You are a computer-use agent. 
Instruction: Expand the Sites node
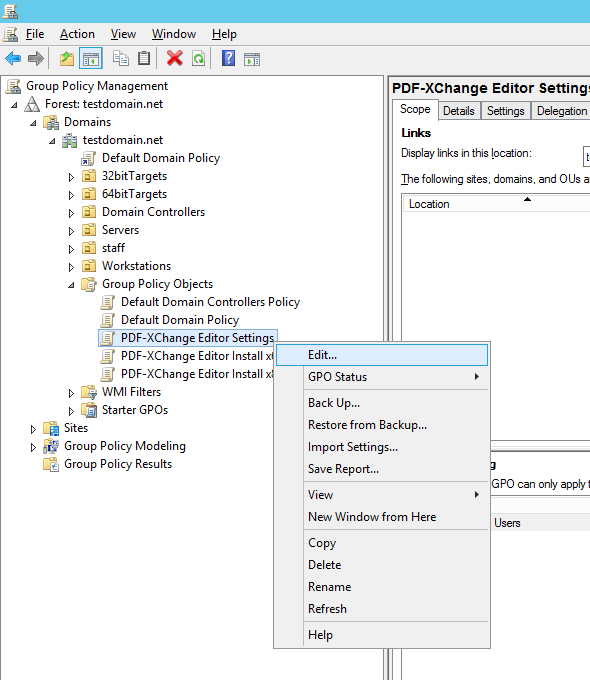click(x=33, y=429)
